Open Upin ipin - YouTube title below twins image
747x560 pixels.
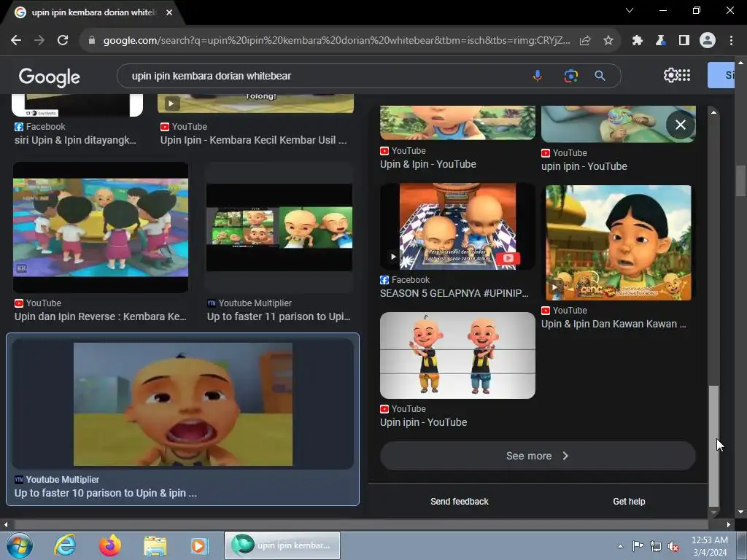tap(424, 422)
